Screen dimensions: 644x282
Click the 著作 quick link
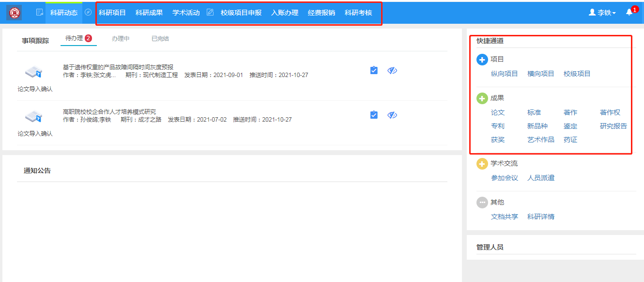click(x=570, y=112)
